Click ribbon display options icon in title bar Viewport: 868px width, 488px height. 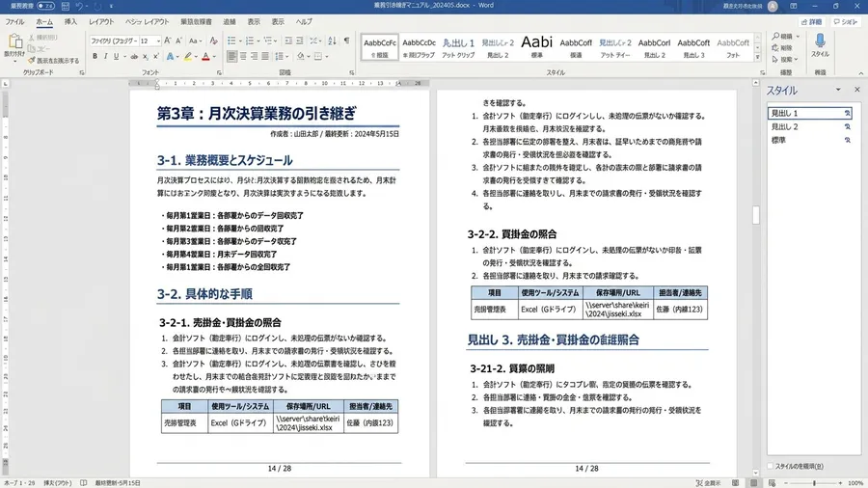pyautogui.click(x=794, y=6)
